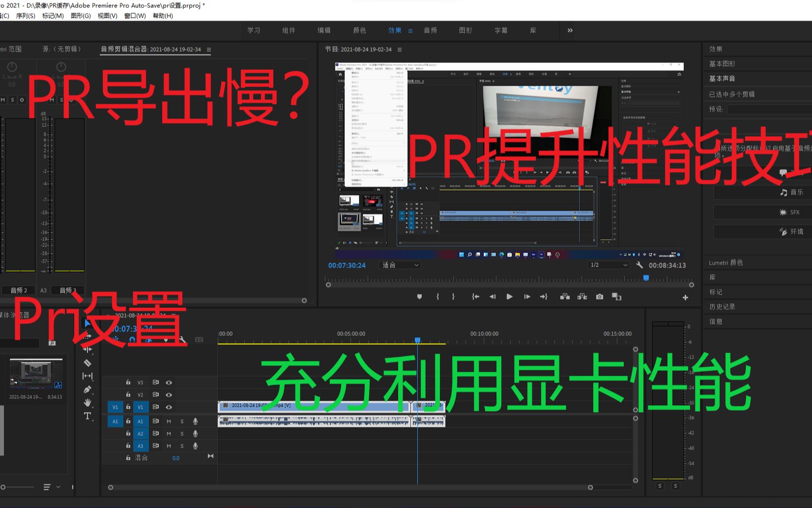Show overflow workspaces chevron
Screen dimensions: 812x508
pyautogui.click(x=570, y=30)
